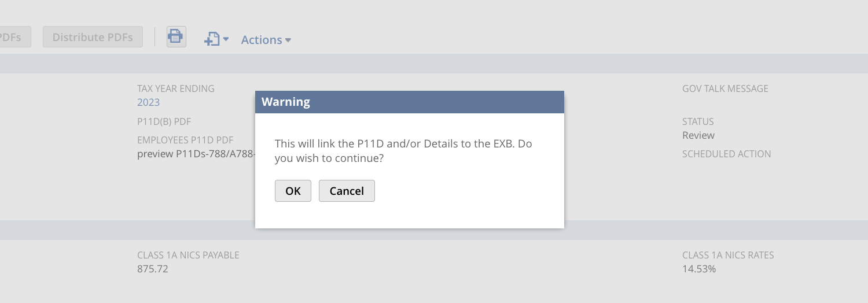Viewport: 868px width, 303px height.
Task: Open the 2023 tax year link
Action: click(x=148, y=102)
